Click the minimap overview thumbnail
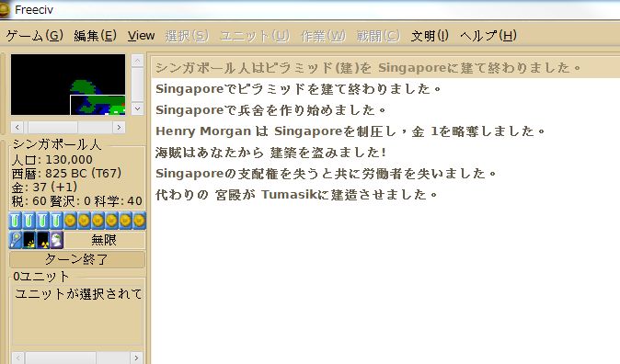The image size is (620, 364). pyautogui.click(x=68, y=85)
